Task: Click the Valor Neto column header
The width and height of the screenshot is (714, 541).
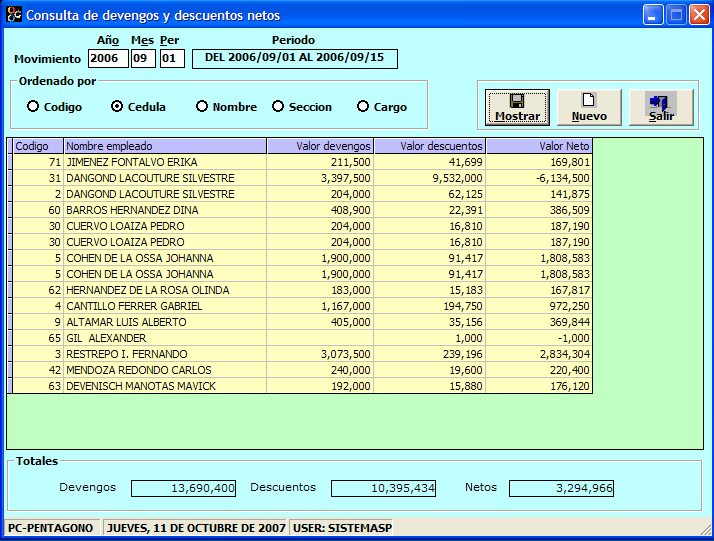Action: point(539,146)
